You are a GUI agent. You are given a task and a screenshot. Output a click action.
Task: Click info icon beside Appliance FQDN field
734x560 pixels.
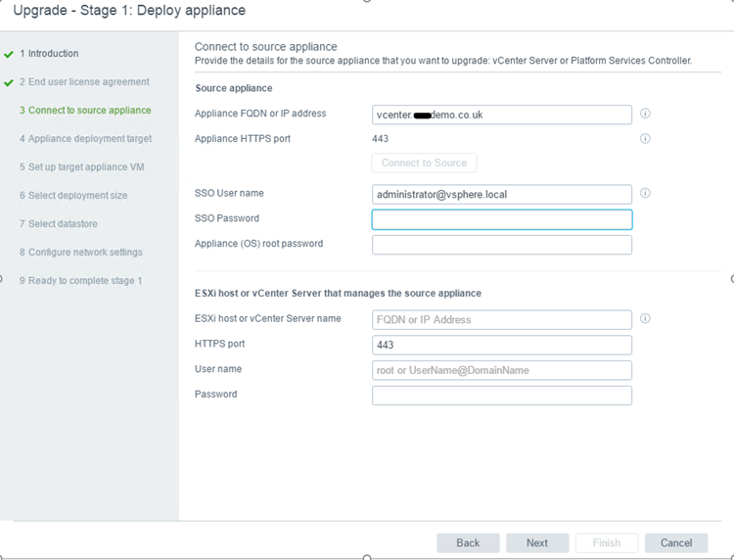(x=645, y=114)
